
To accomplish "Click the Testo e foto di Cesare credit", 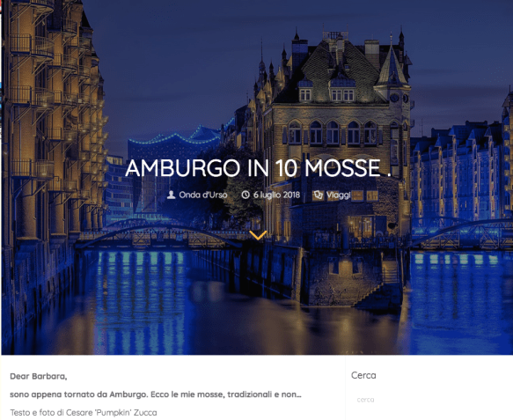I will (x=84, y=412).
